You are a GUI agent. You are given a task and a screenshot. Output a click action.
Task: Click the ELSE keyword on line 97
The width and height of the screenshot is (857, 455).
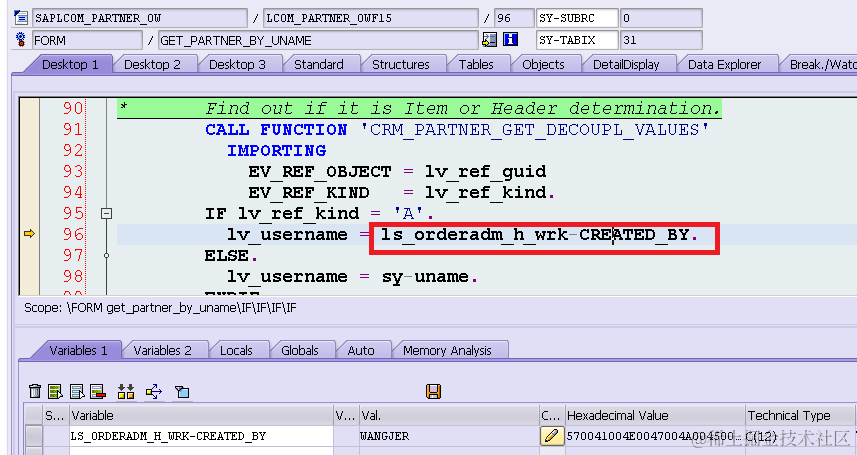tap(226, 255)
